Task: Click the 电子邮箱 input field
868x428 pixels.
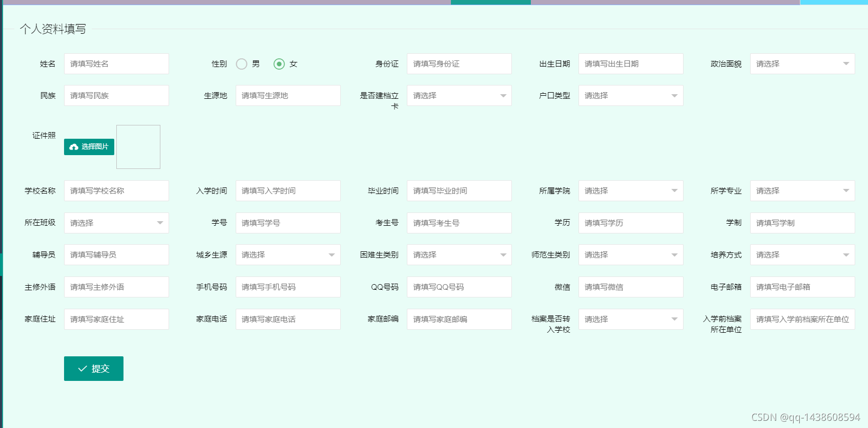Action: coord(802,287)
